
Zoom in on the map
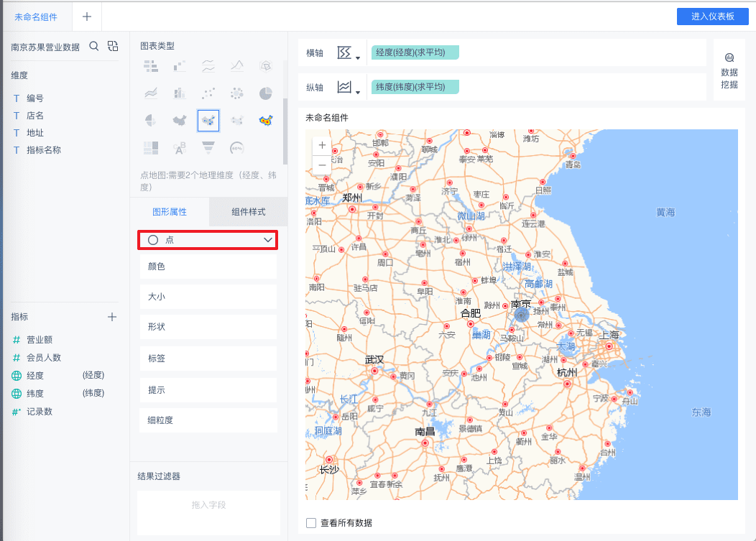point(322,145)
